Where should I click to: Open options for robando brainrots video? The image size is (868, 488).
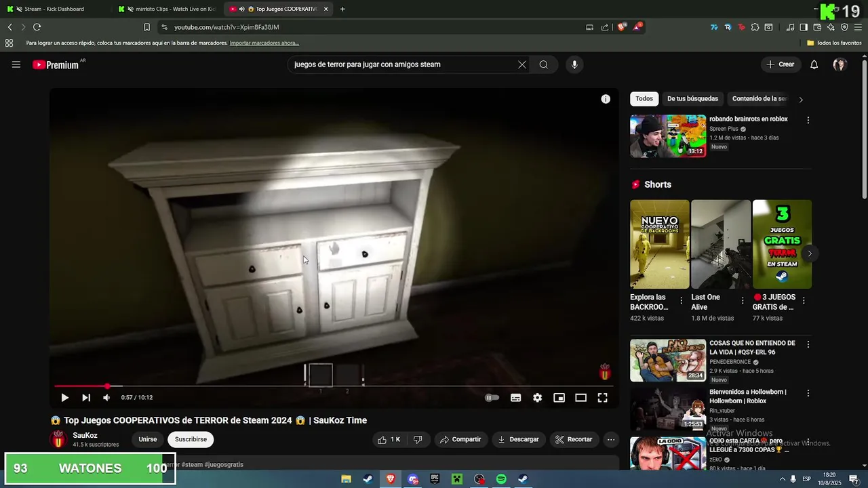pos(808,120)
